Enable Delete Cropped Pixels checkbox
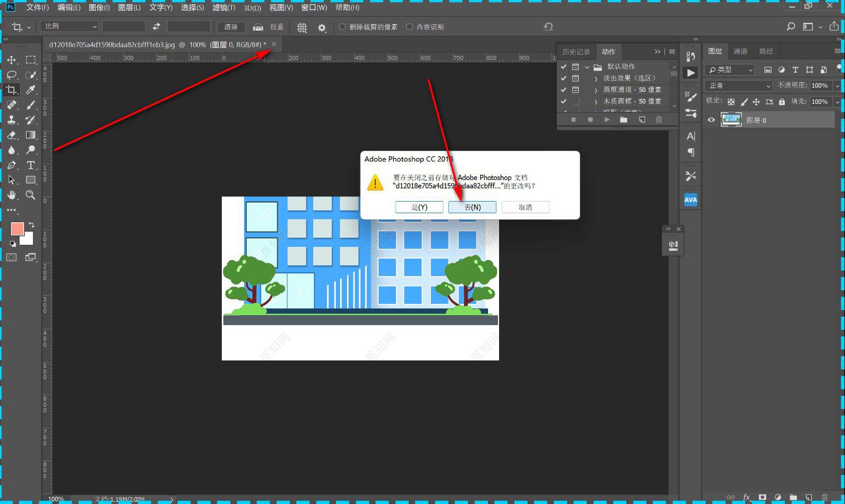Viewport: 845px width, 504px height. 342,27
